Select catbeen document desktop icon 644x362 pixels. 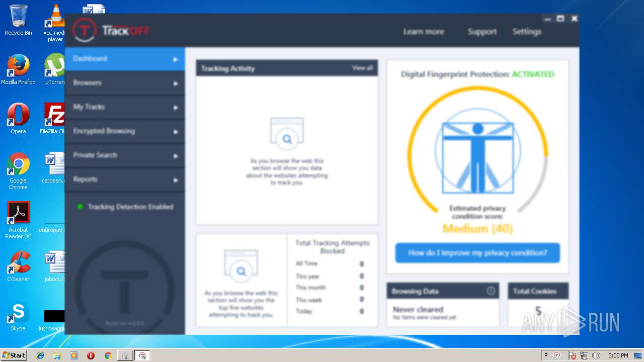pos(54,168)
